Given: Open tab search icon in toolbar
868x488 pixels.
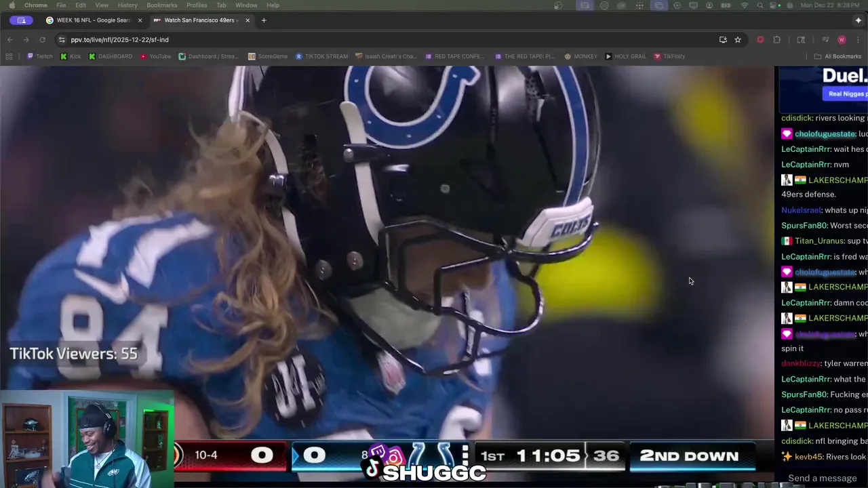Looking at the screenshot, I should tap(801, 39).
